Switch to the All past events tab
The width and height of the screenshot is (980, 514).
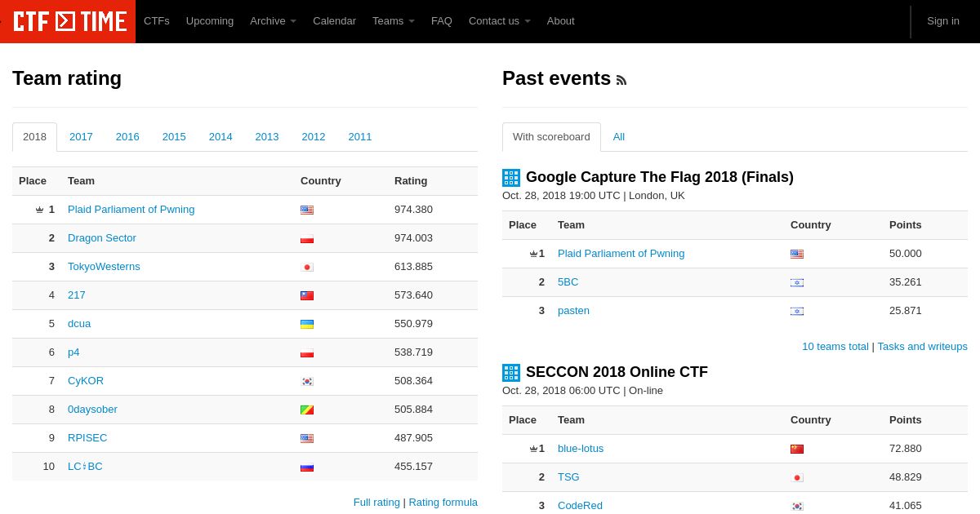[619, 137]
